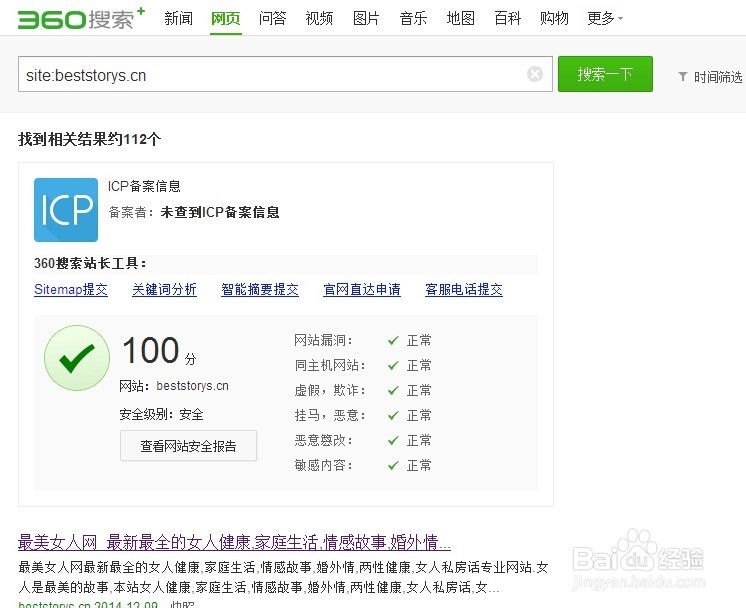Expand the 更多 dropdown menu
Viewport: 746px width, 608px height.
pos(605,19)
